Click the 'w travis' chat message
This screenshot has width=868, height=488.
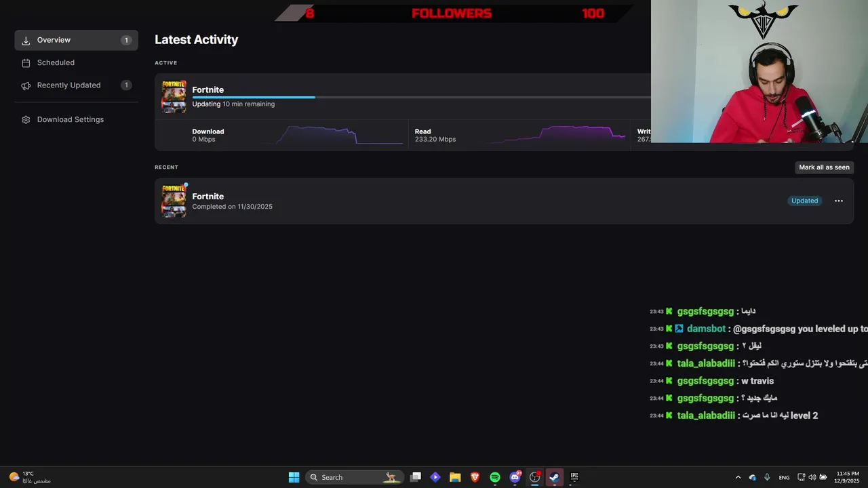pyautogui.click(x=757, y=381)
